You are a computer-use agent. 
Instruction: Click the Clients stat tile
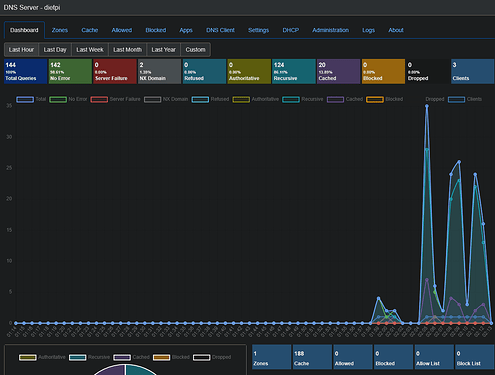(x=473, y=71)
